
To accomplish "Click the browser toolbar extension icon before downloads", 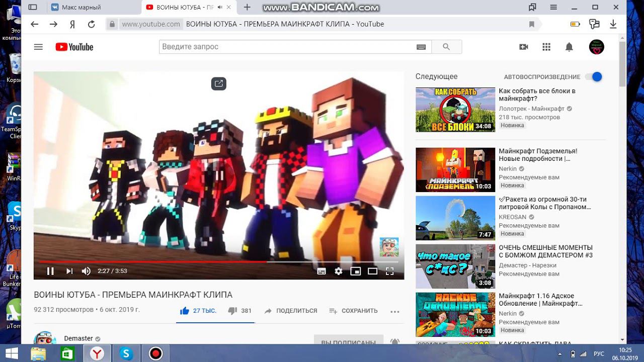I will tap(595, 24).
